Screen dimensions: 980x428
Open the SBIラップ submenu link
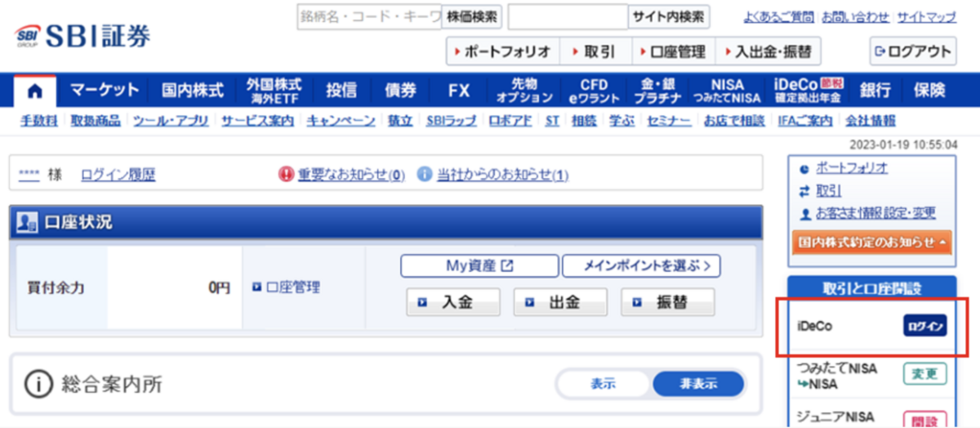[x=451, y=121]
